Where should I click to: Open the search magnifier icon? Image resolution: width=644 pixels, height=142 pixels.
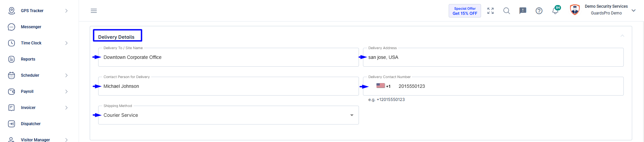(507, 11)
